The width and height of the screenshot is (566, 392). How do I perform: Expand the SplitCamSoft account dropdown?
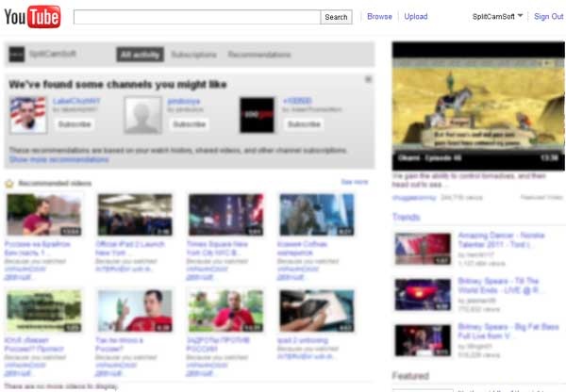coord(497,17)
